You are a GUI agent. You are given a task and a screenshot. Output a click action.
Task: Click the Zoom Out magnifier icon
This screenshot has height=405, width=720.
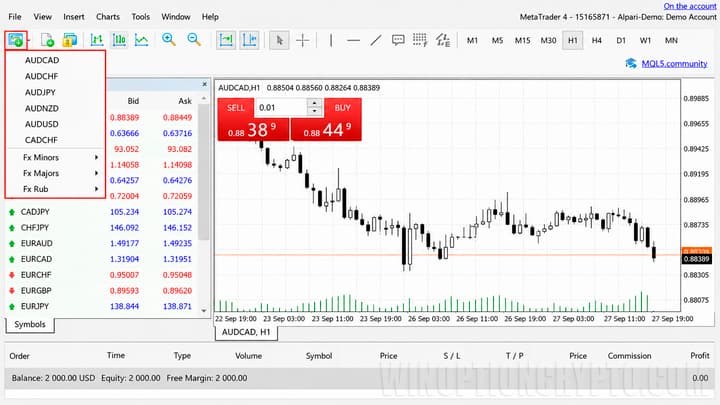click(194, 40)
